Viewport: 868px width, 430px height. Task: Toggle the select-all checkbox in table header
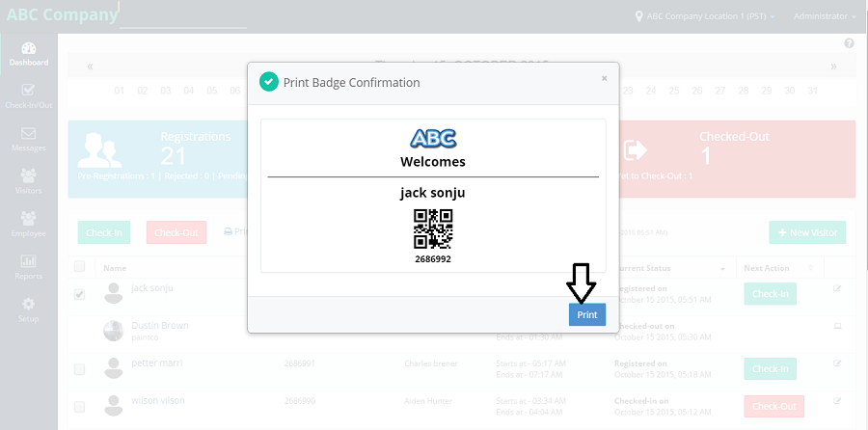[x=80, y=267]
